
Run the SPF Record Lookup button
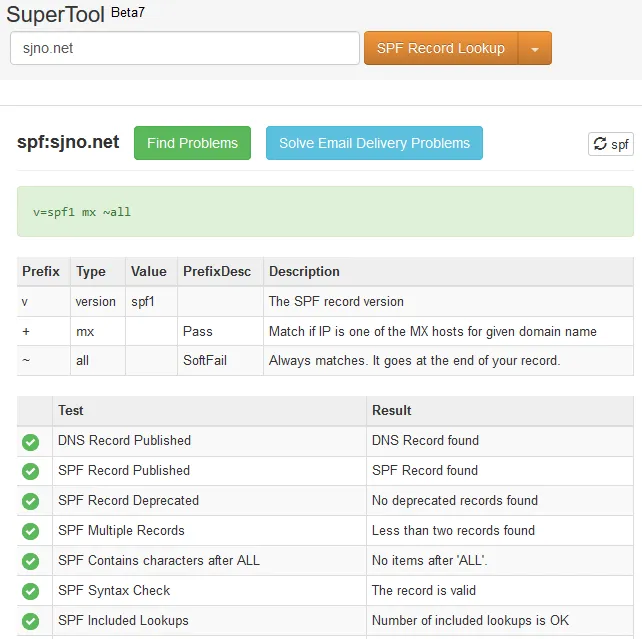441,48
